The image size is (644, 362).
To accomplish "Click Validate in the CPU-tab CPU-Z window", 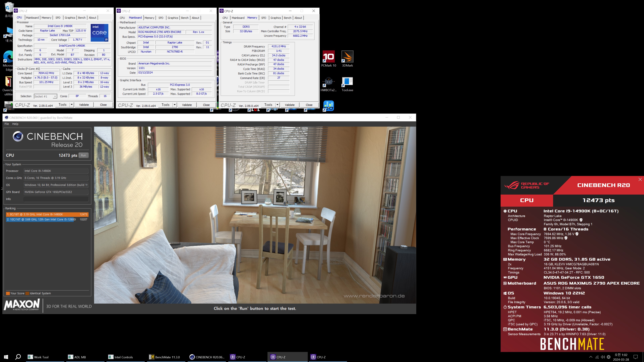I will click(x=84, y=105).
